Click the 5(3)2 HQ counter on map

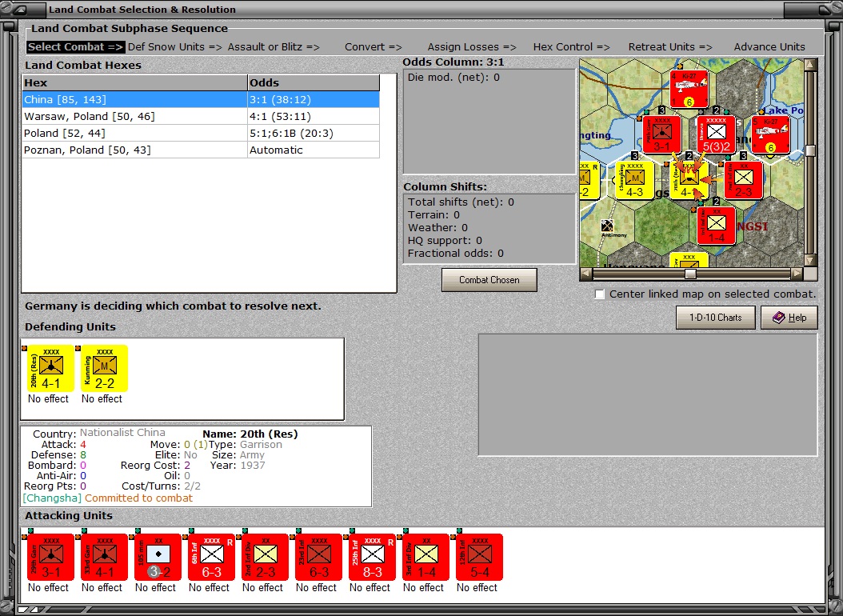[x=716, y=134]
